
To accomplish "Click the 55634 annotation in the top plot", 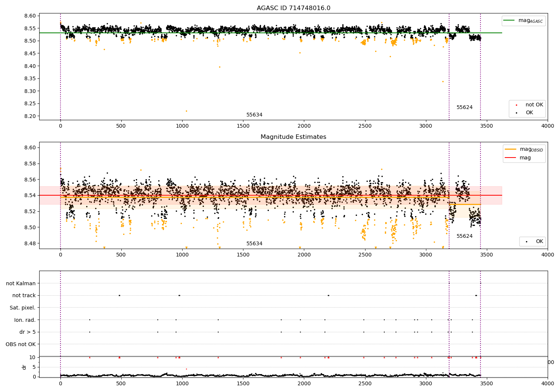I will coord(254,115).
